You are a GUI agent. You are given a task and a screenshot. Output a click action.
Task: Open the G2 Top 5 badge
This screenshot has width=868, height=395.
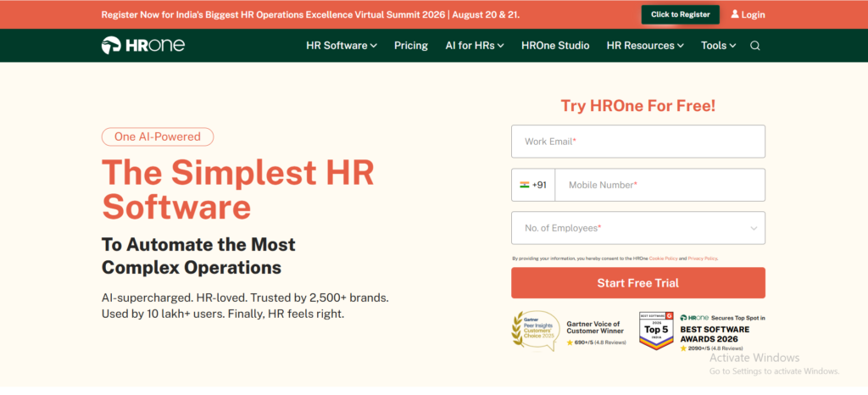[657, 331]
